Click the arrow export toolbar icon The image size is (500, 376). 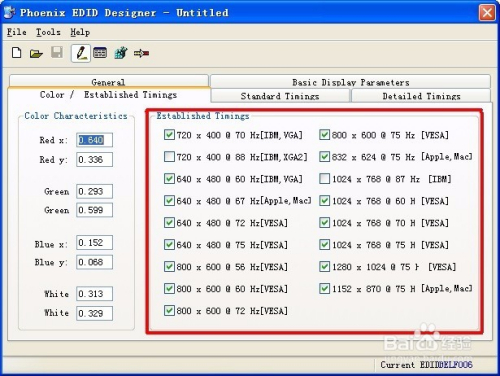click(141, 53)
